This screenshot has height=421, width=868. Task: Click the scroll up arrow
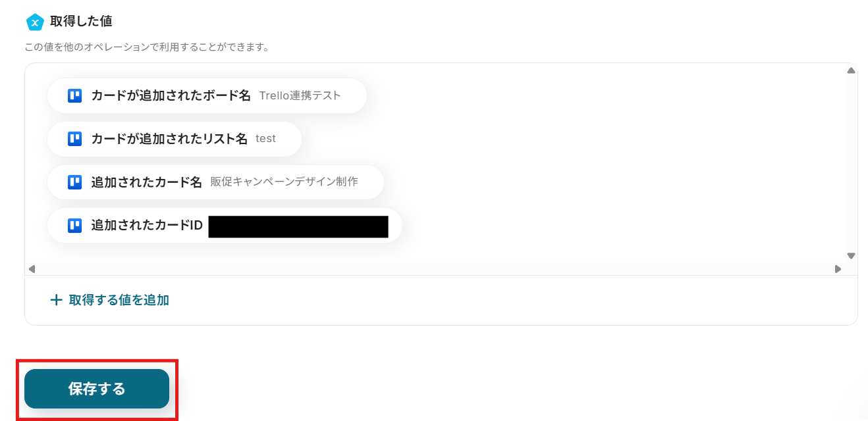[851, 70]
